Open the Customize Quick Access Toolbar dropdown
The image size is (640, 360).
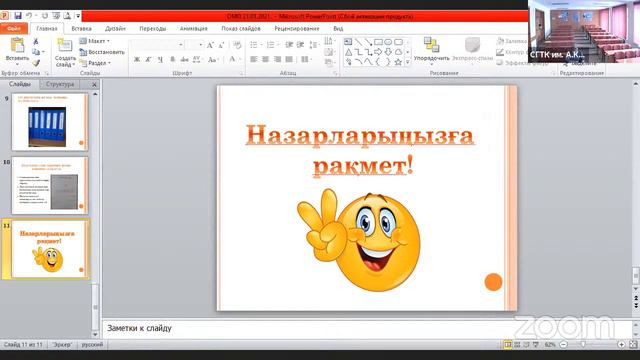(78, 16)
